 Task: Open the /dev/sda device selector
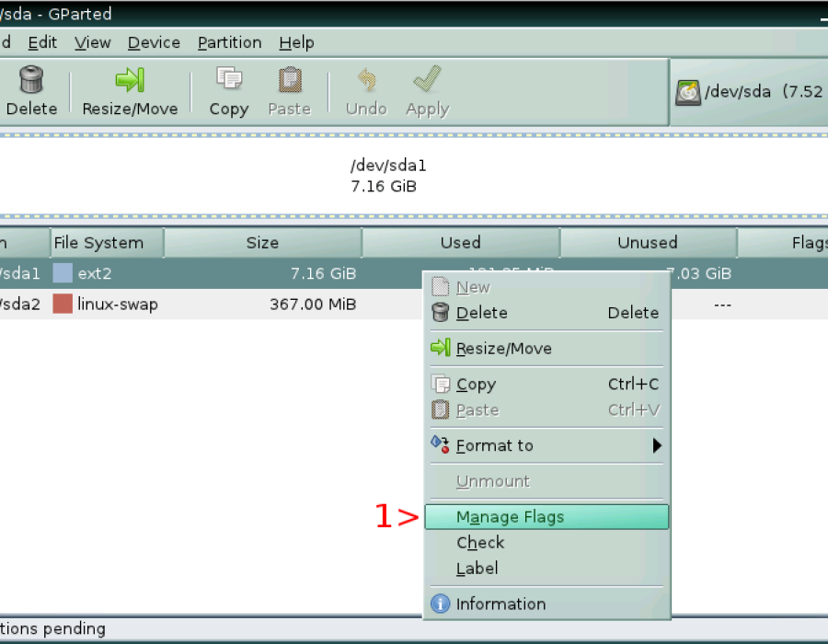click(x=749, y=92)
